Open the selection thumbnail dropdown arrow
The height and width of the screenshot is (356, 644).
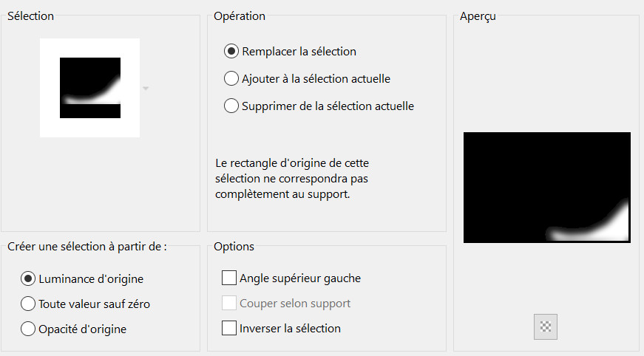click(x=146, y=89)
